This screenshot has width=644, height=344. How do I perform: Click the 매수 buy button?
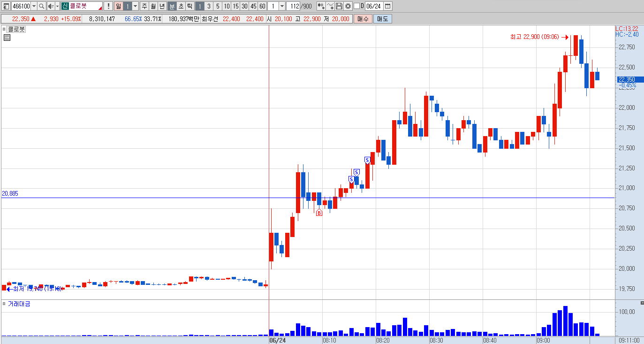coord(363,19)
